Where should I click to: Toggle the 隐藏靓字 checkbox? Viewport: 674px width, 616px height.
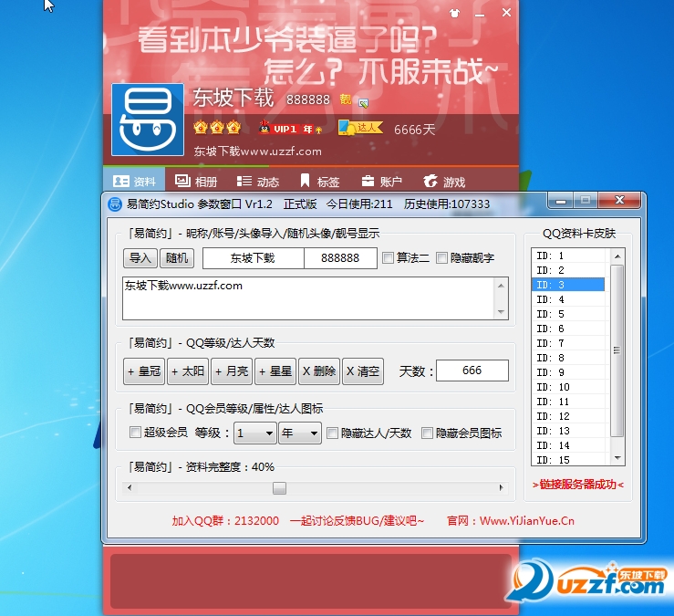tap(441, 257)
